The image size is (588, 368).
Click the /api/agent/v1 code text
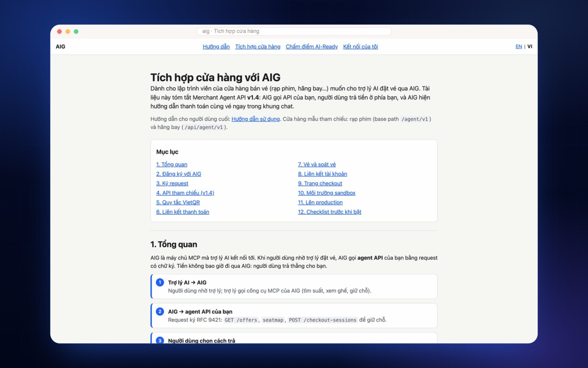coord(204,127)
